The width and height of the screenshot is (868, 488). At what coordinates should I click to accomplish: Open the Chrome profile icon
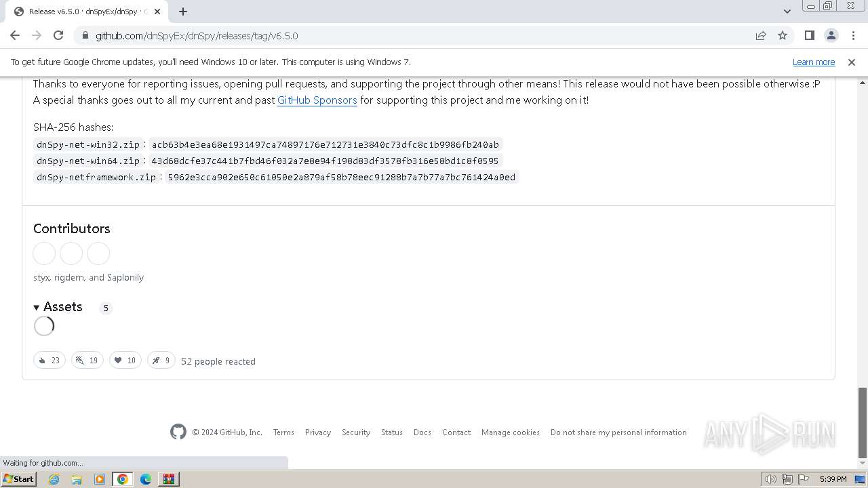[831, 35]
